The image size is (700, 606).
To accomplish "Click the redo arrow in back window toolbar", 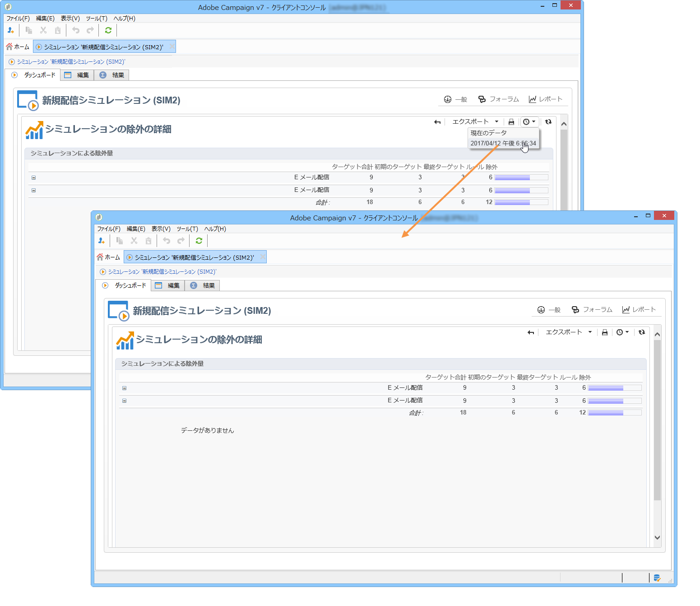I will [x=90, y=30].
